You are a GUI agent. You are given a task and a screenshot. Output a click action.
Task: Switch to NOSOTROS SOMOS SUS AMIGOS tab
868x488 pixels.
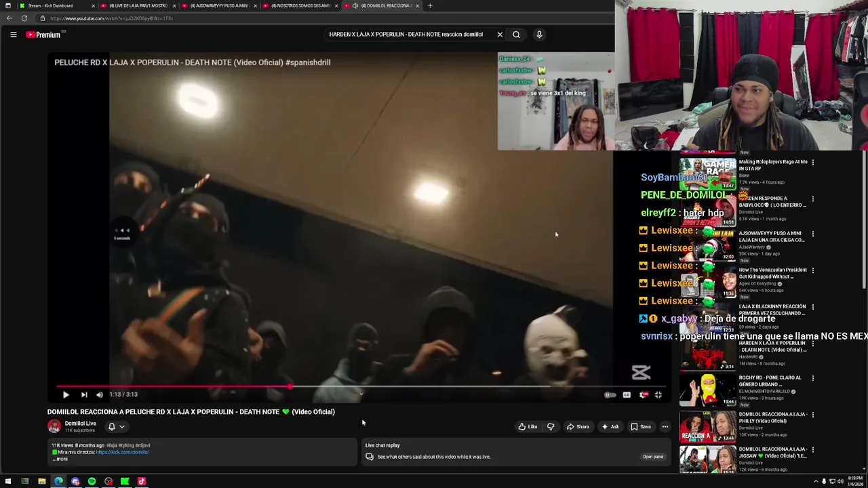pos(299,5)
